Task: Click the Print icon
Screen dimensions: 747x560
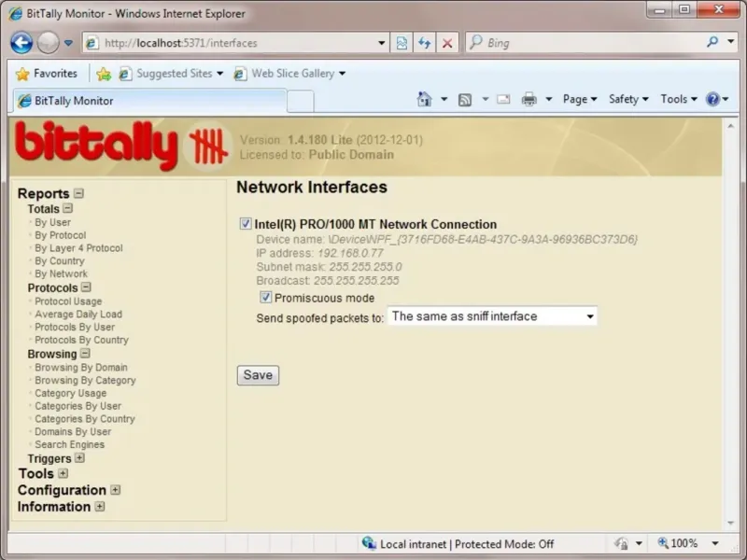Action: coord(529,99)
